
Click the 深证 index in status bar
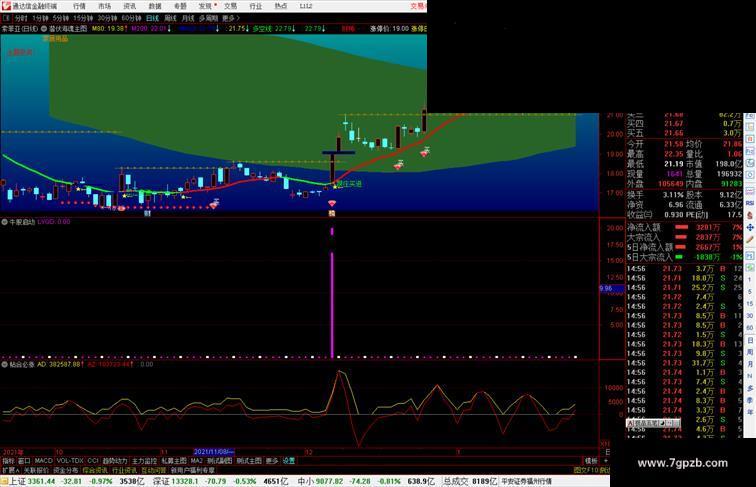click(x=162, y=481)
